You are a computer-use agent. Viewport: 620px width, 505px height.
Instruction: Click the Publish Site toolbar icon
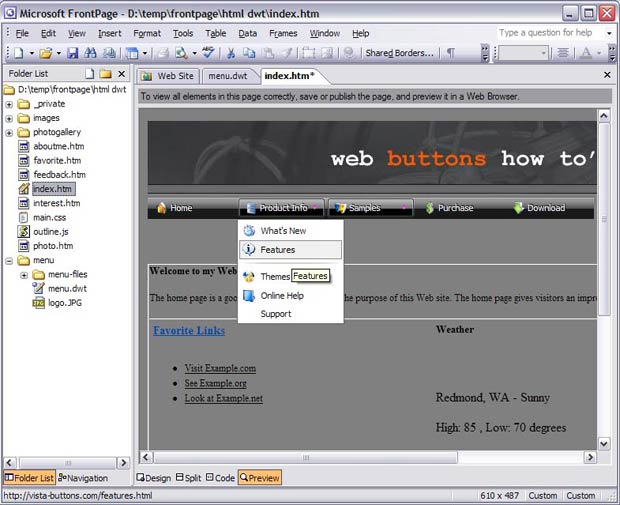[x=109, y=53]
